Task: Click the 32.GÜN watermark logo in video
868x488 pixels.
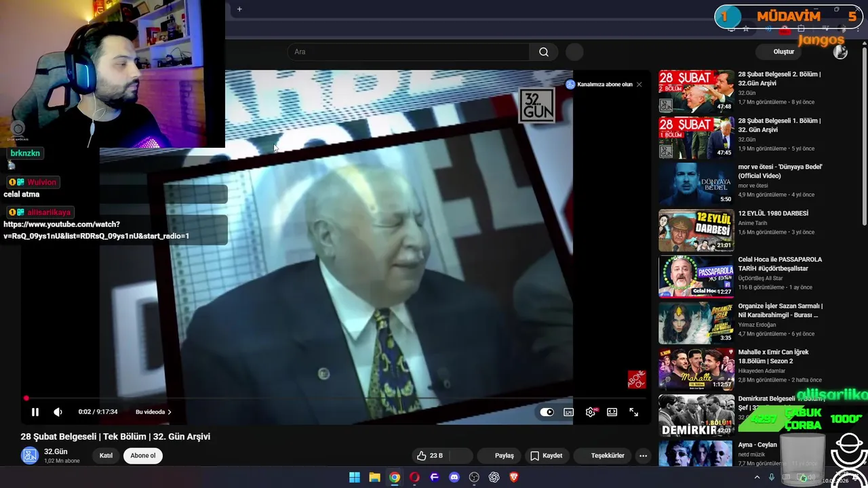Action: click(537, 106)
